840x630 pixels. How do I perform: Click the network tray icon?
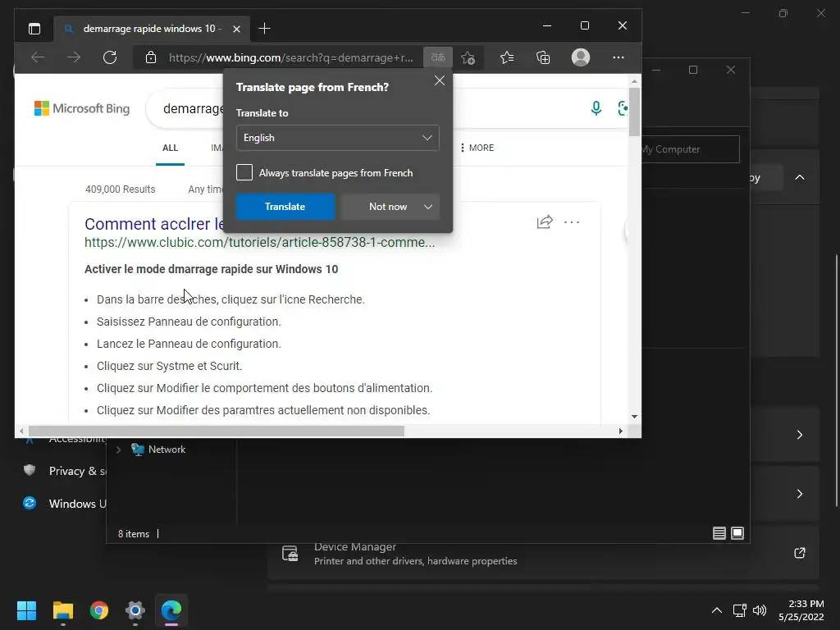tap(740, 610)
